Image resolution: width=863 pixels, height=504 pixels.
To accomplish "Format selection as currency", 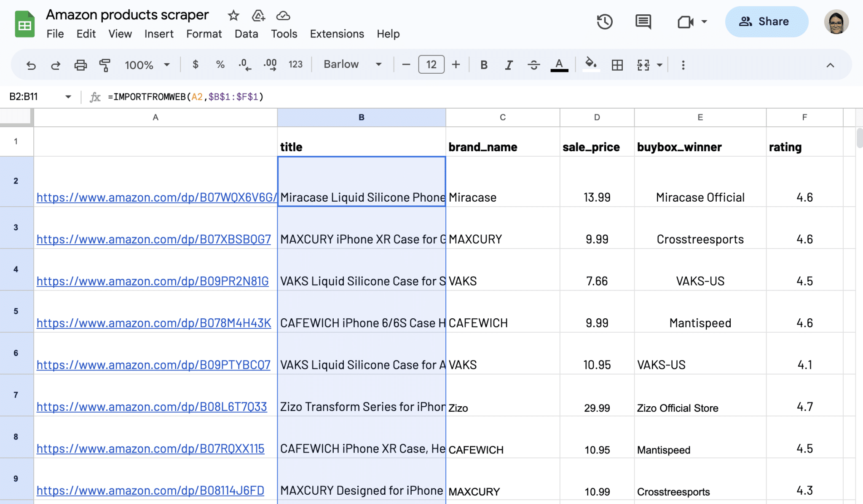I will (195, 65).
